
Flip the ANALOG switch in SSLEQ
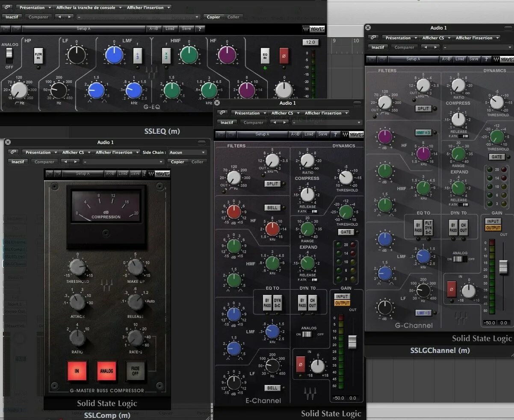[9, 56]
